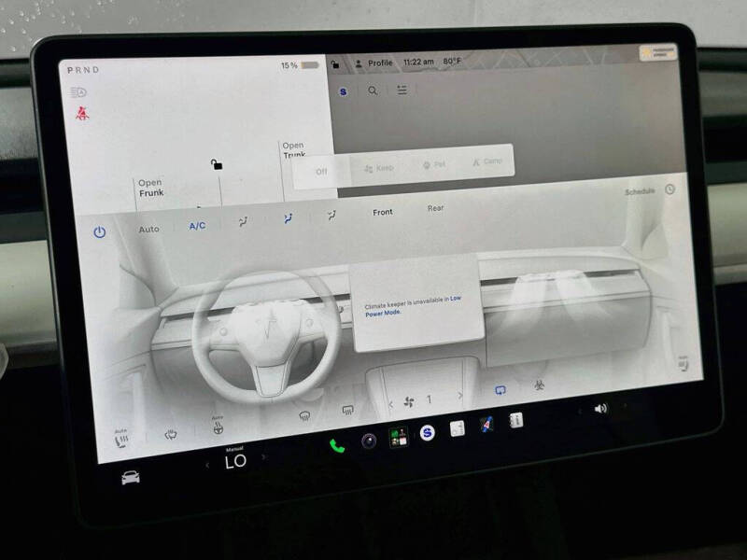The width and height of the screenshot is (747, 560).
Task: Raise temperature with right arrow by LO
Action: tap(264, 457)
